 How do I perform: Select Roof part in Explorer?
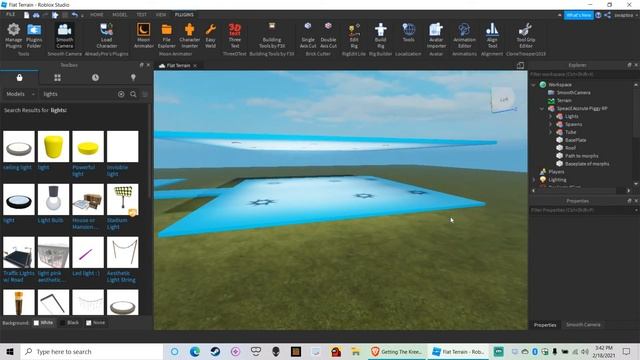(570, 148)
